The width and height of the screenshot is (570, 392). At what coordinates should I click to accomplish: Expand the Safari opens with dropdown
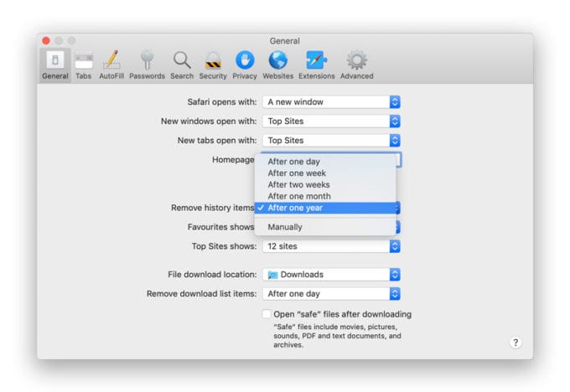[331, 101]
